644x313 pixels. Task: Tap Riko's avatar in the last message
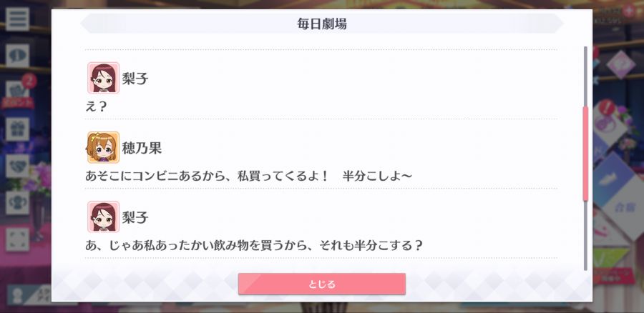(x=103, y=217)
